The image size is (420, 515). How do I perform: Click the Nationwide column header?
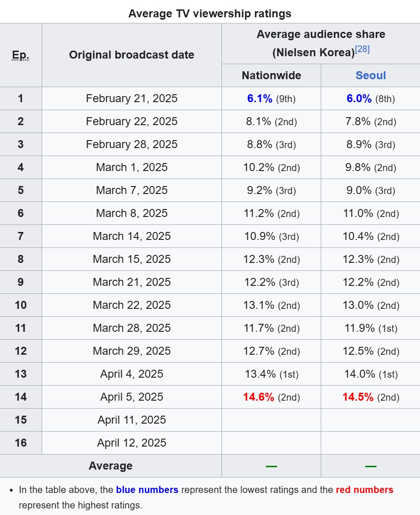271,75
